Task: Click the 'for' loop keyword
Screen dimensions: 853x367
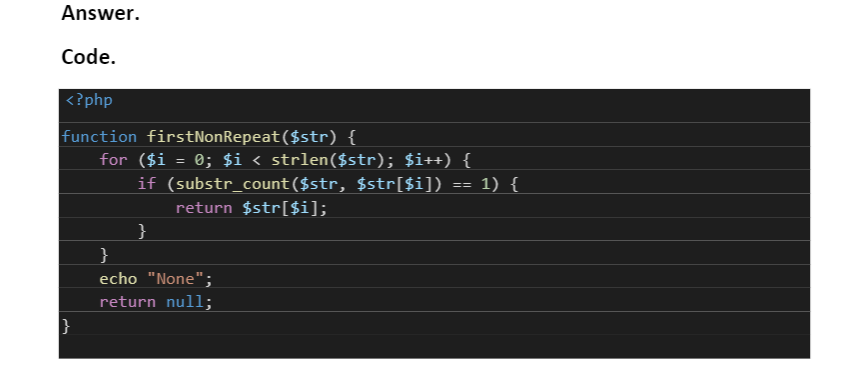Action: point(113,160)
